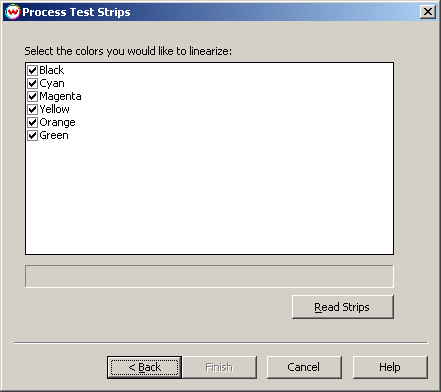Go to the previous step with Back
This screenshot has width=441, height=392.
tap(144, 367)
